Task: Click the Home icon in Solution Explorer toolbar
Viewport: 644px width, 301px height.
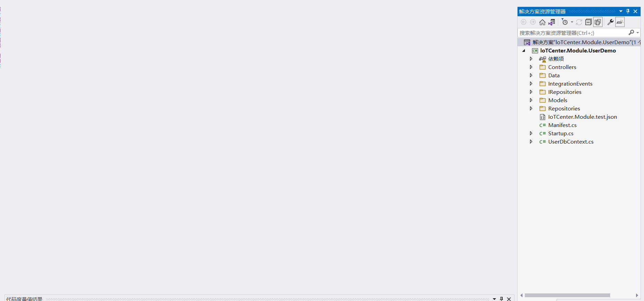Action: pos(542,22)
